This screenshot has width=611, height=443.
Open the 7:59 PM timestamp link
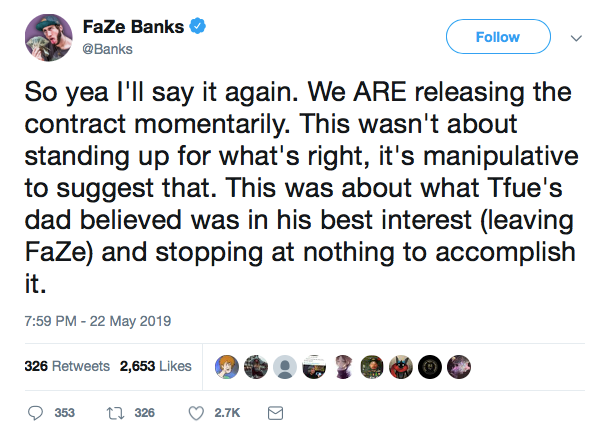(98, 321)
